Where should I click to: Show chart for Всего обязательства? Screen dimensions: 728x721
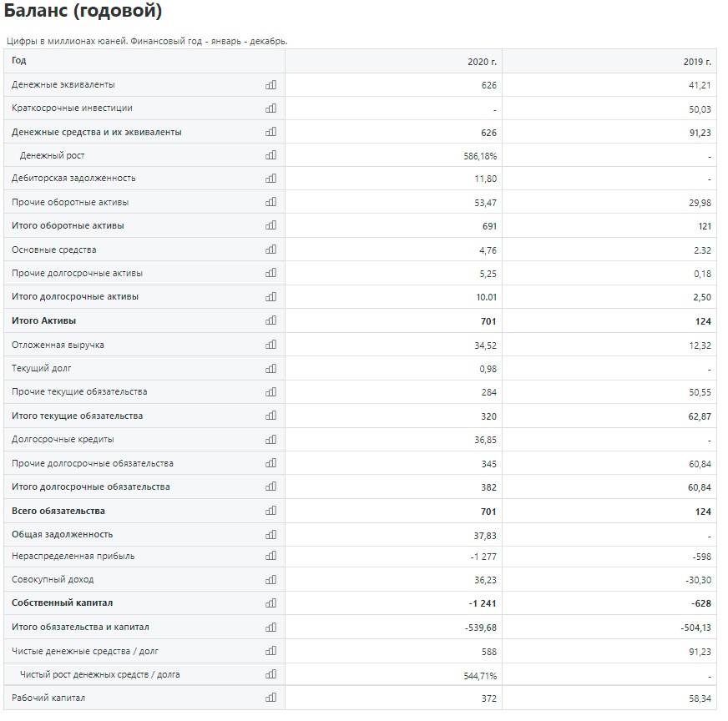click(270, 511)
